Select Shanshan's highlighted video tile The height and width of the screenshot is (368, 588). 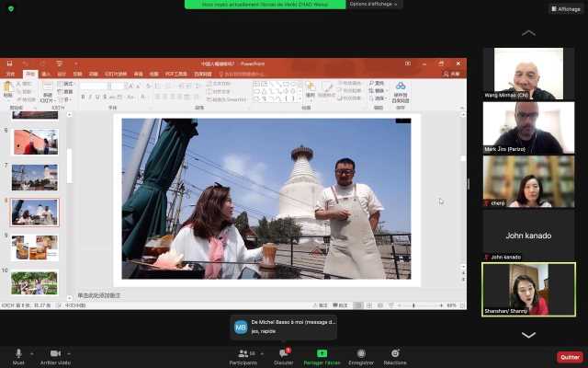(528, 290)
